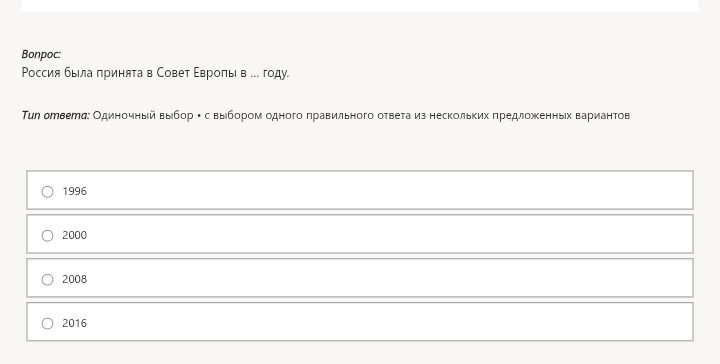Pick the 2016 radio button
Image resolution: width=720 pixels, height=364 pixels.
(x=47, y=324)
